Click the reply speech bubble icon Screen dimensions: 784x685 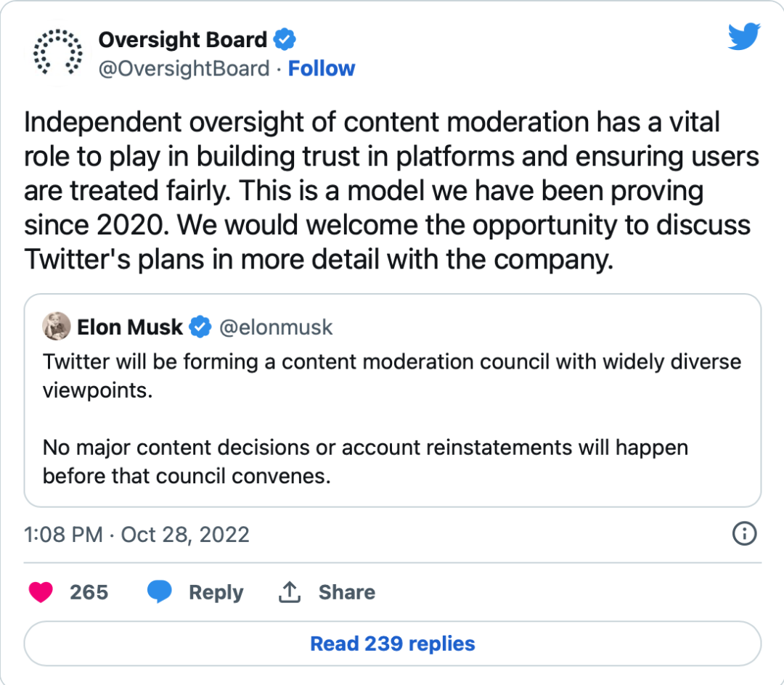(160, 592)
